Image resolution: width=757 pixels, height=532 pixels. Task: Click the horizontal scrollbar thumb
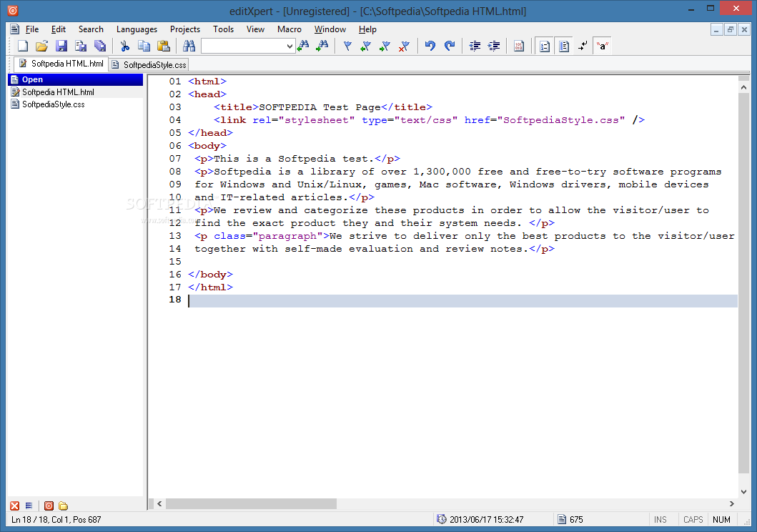(x=251, y=503)
